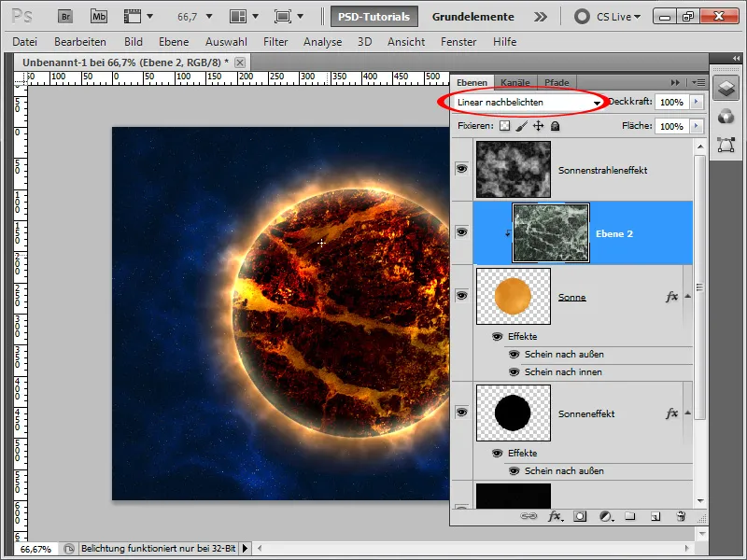This screenshot has height=560, width=747.
Task: Open the view extras filmstrip icon
Action: tap(133, 17)
